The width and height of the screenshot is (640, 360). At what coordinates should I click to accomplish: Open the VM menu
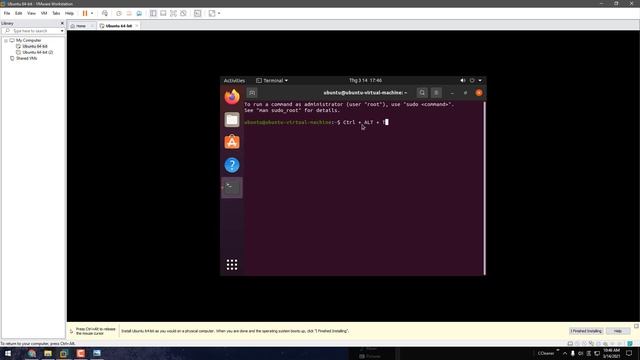coord(44,13)
